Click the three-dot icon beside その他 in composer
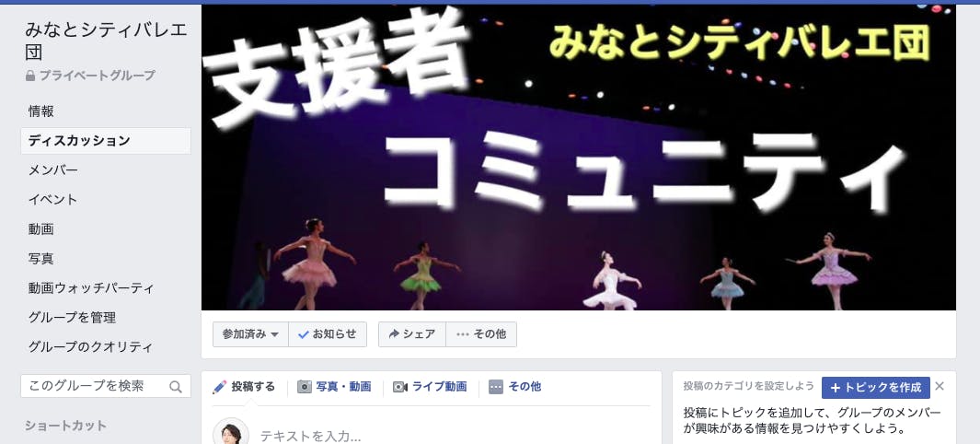Image resolution: width=980 pixels, height=444 pixels. (x=496, y=387)
